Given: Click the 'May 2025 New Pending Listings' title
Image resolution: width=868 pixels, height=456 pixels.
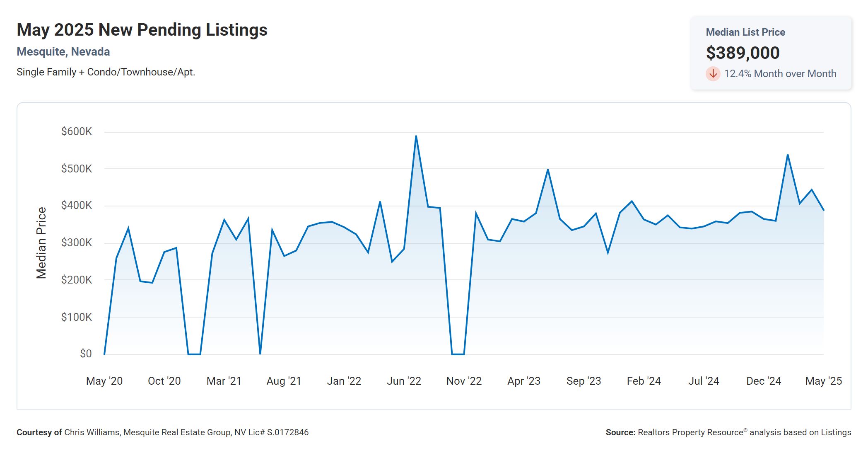Looking at the screenshot, I should [142, 30].
